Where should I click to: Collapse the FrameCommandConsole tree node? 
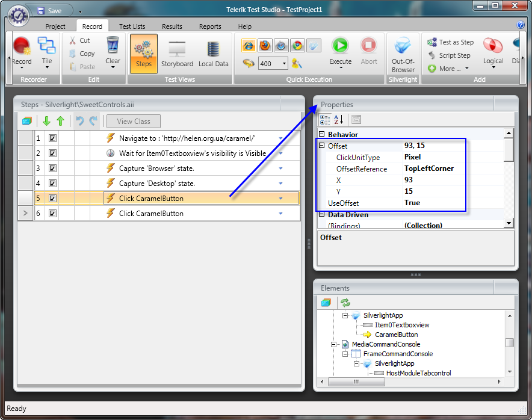pyautogui.click(x=345, y=354)
